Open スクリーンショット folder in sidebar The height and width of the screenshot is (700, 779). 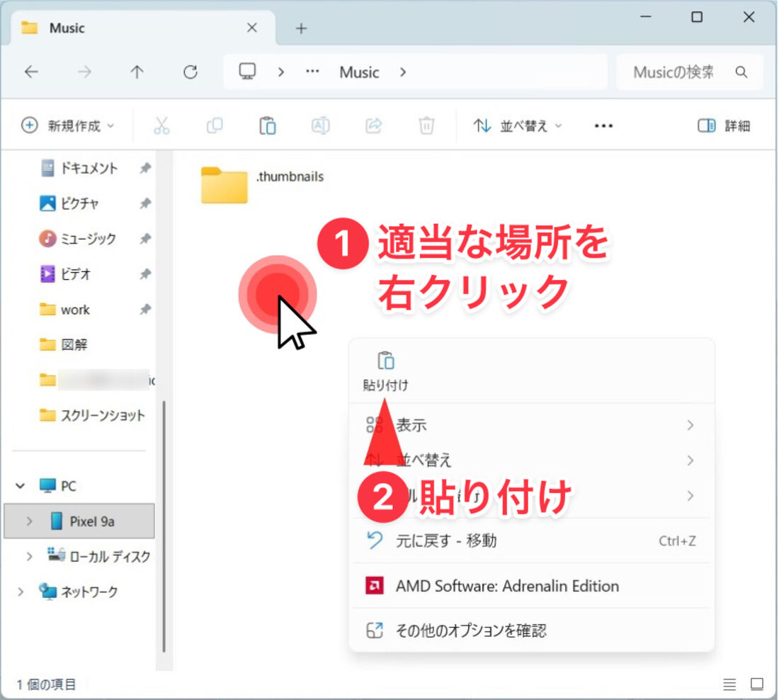tap(103, 415)
